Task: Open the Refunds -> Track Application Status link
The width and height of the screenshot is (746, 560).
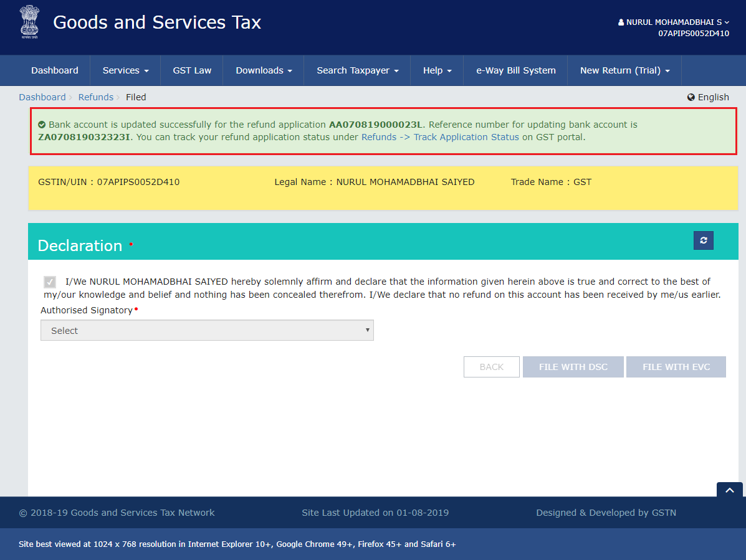Action: click(440, 137)
